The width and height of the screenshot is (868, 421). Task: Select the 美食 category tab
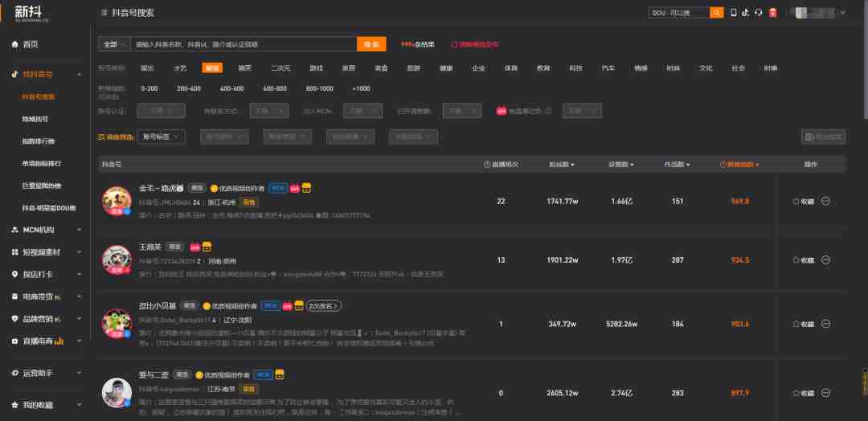382,68
